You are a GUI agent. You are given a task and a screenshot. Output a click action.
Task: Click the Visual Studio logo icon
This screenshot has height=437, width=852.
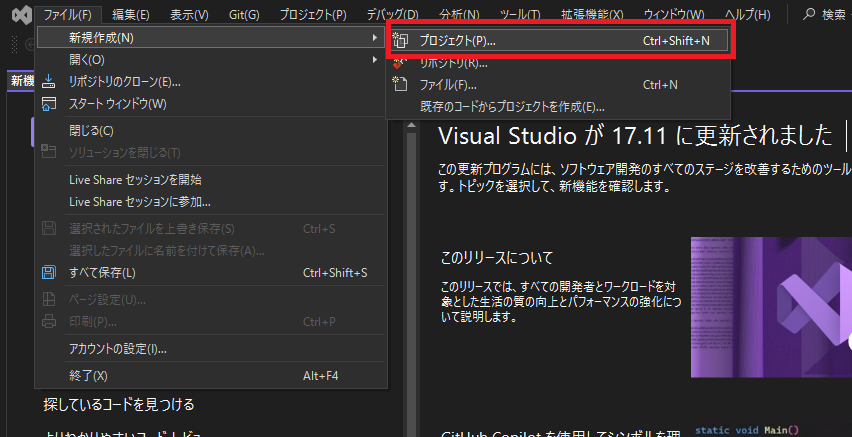click(x=18, y=15)
